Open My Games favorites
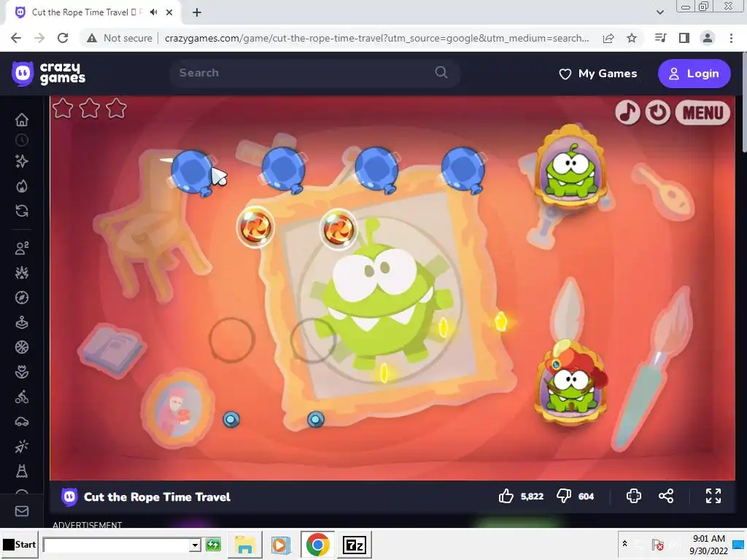 tap(598, 74)
